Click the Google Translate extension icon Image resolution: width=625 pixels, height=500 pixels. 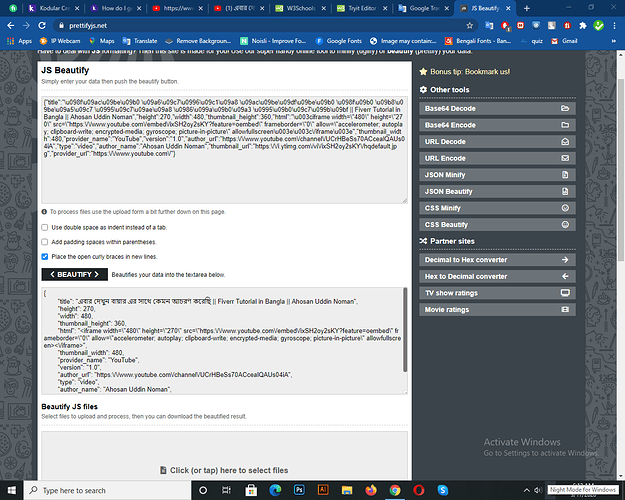tap(489, 26)
